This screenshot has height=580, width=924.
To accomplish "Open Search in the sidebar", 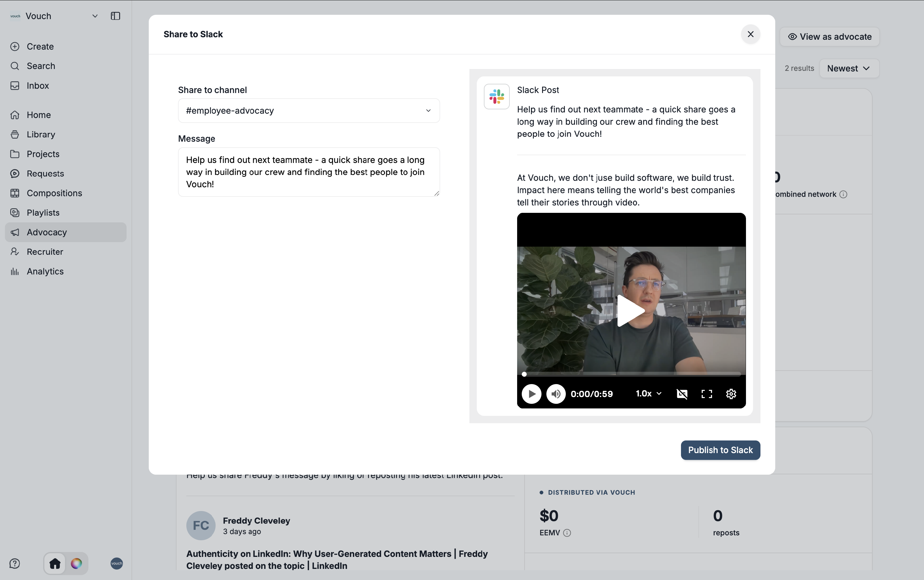I will pos(66,66).
